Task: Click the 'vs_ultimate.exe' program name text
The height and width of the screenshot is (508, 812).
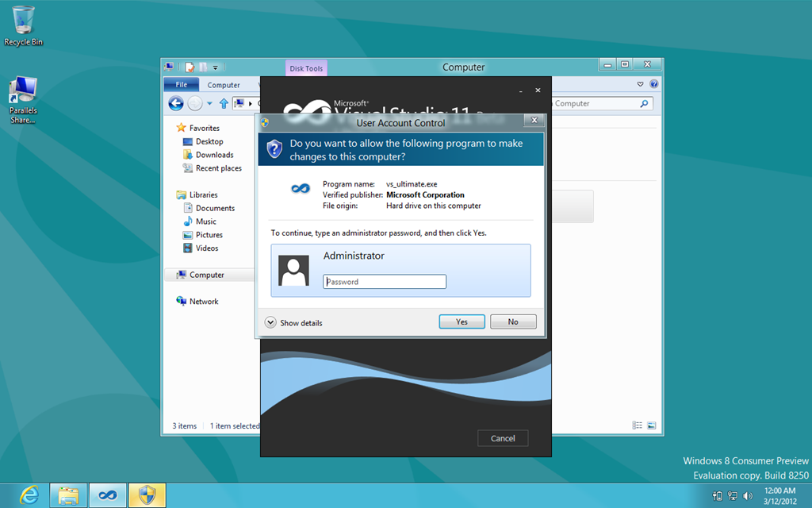Action: coord(412,184)
